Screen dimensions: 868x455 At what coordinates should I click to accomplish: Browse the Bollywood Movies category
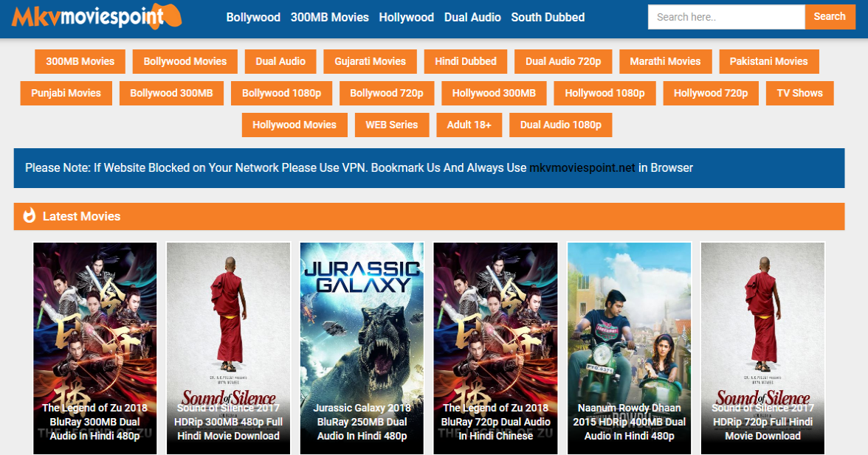(x=185, y=61)
